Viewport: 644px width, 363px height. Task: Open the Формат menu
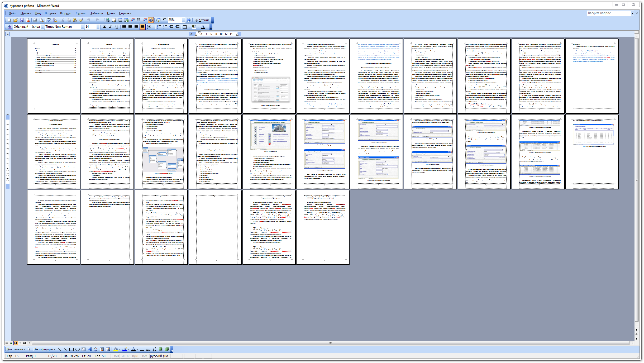click(x=66, y=13)
